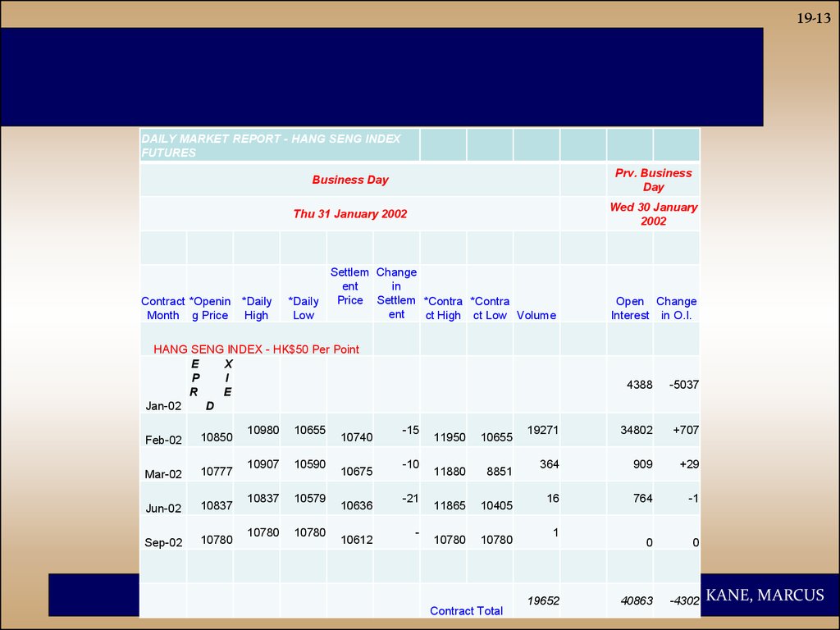This screenshot has height=630, width=840.
Task: Click Jun-02 contract low 10405
Action: (496, 505)
